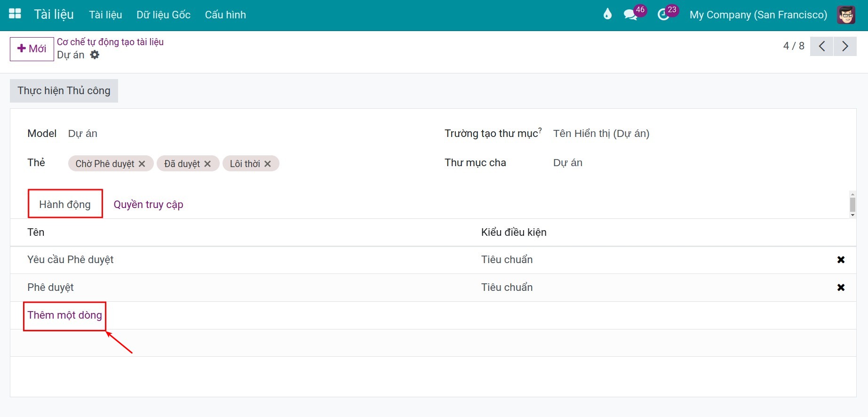
Task: Open gear actions menu beside Dự án
Action: point(95,55)
